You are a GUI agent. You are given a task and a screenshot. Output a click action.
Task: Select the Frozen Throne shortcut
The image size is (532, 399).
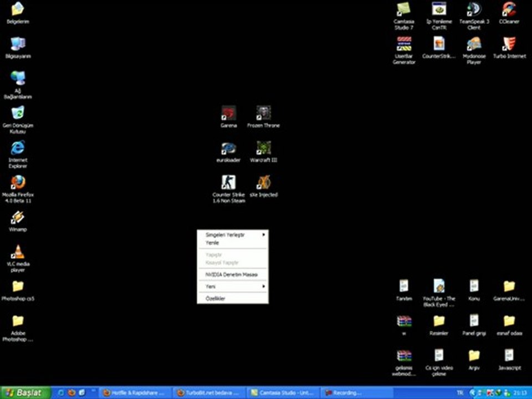pyautogui.click(x=263, y=116)
